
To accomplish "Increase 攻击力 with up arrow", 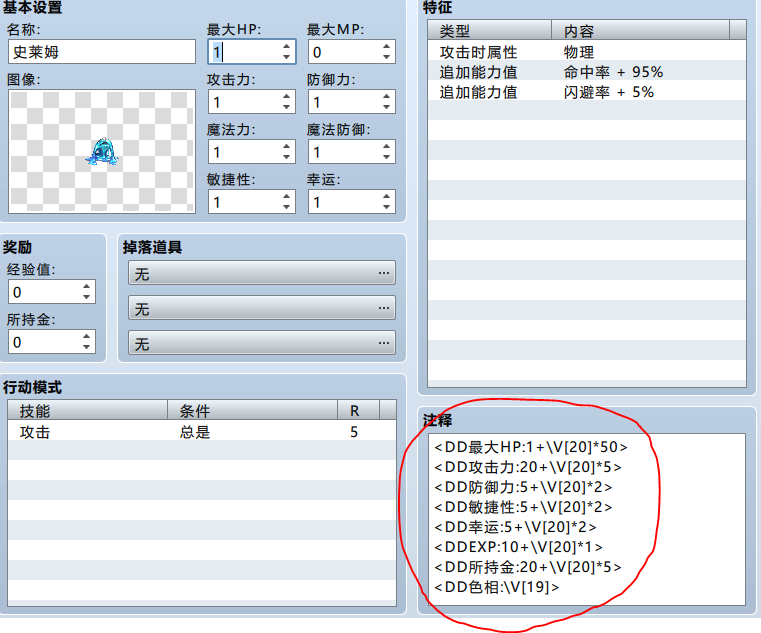I will [286, 96].
